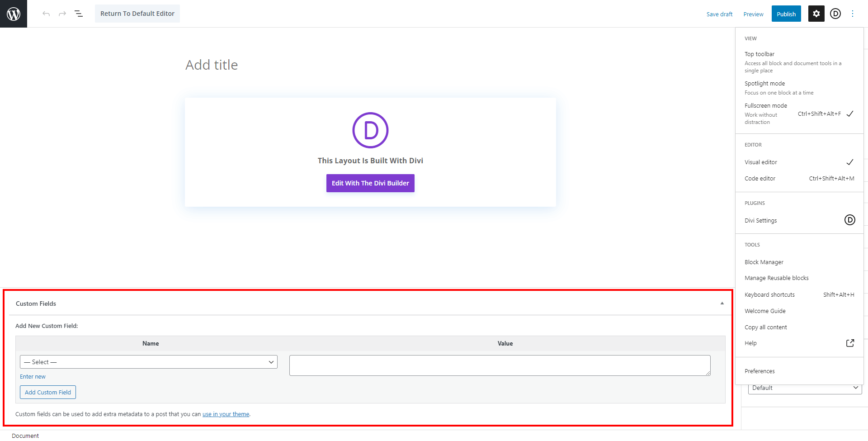The width and height of the screenshot is (868, 441).
Task: Open the custom field Name select dropdown
Action: [149, 362]
